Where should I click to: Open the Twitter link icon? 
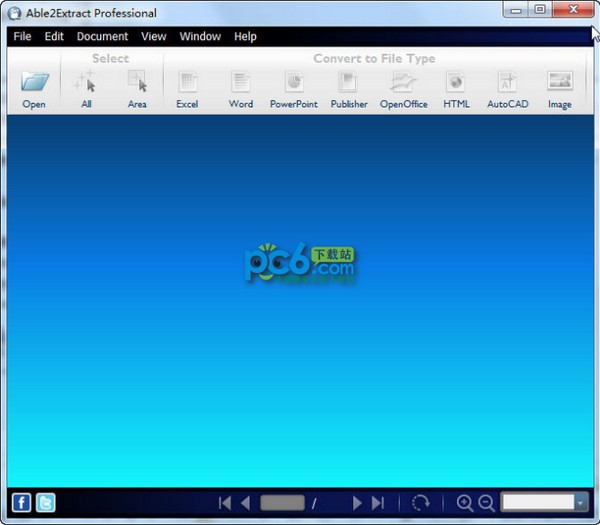coord(46,502)
